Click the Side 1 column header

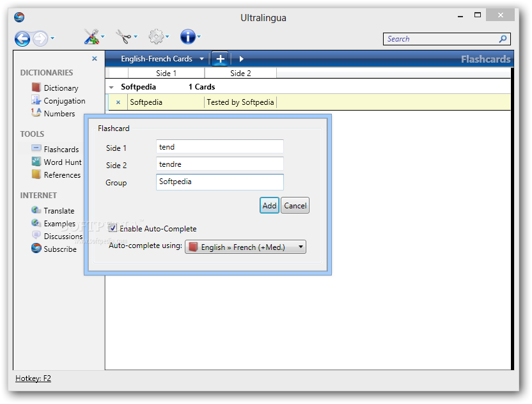166,74
